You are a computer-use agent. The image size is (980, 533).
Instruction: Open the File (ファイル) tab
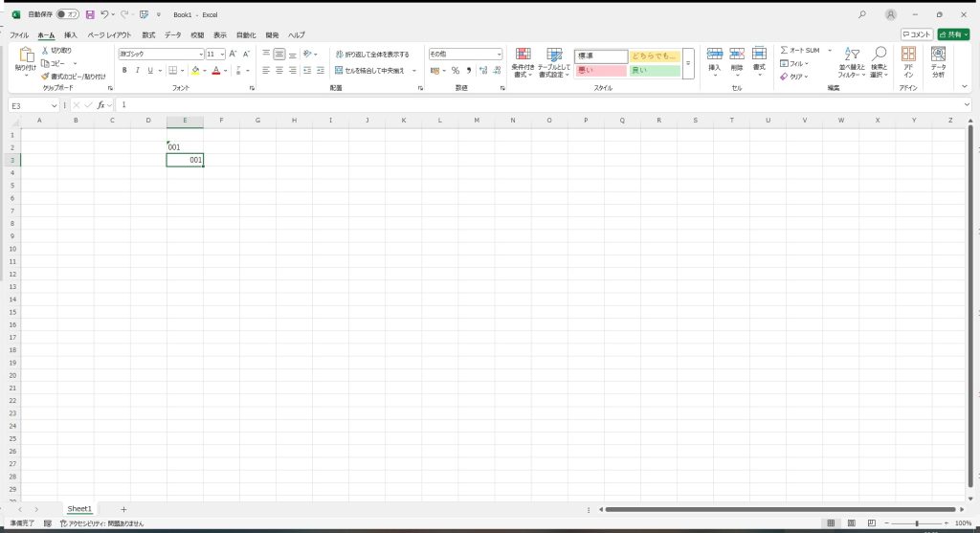[x=19, y=35]
